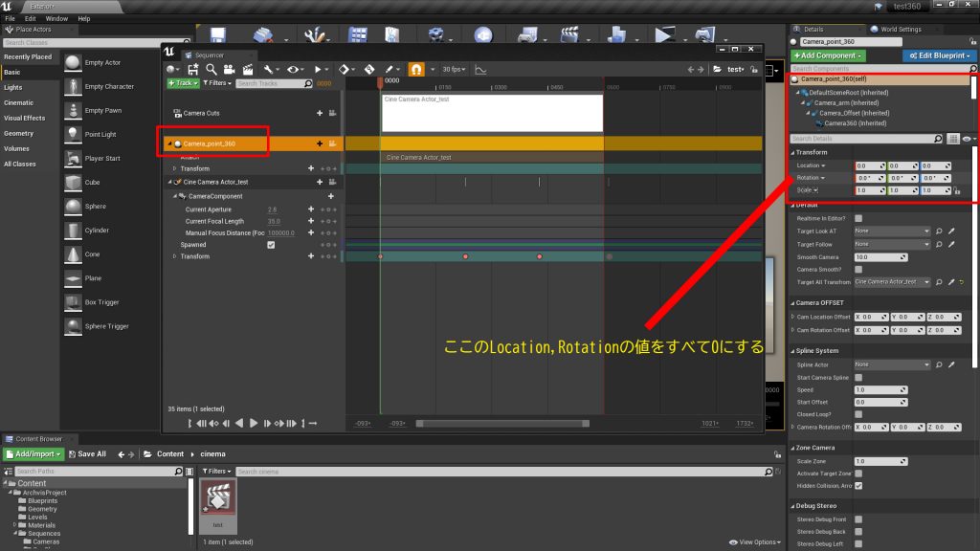Click the magnifier next to Target Look AT
Viewport: 980px width, 551px height.
point(939,231)
